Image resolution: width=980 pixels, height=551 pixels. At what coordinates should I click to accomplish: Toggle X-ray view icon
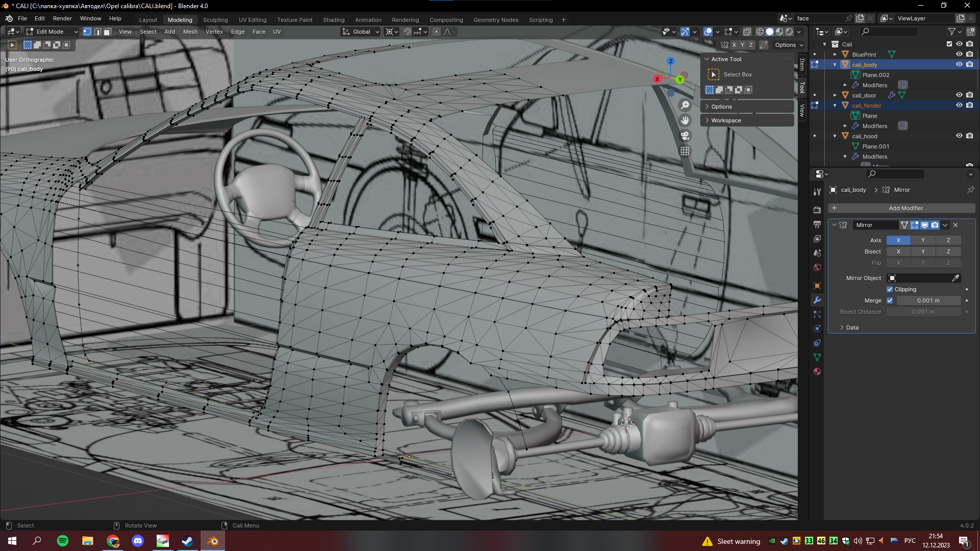(x=747, y=32)
